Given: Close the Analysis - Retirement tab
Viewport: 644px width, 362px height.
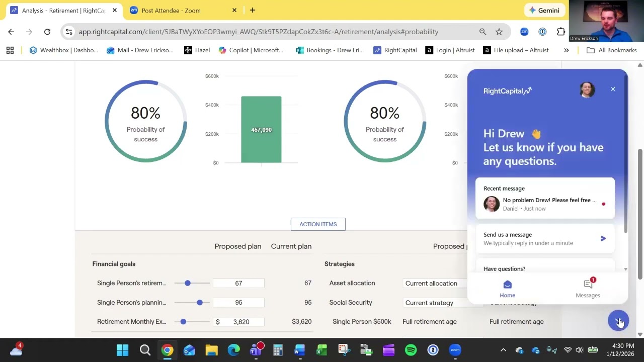Looking at the screenshot, I should click(115, 10).
